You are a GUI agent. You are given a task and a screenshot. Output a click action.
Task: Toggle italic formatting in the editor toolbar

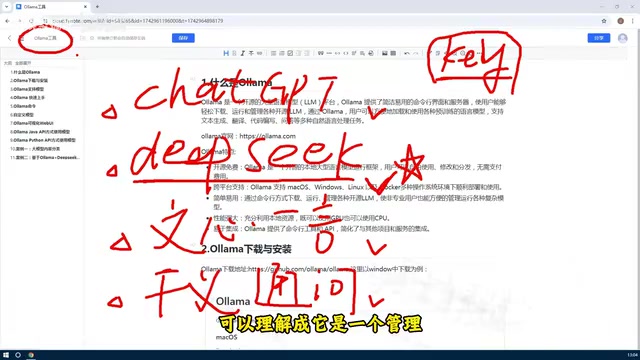click(x=242, y=53)
